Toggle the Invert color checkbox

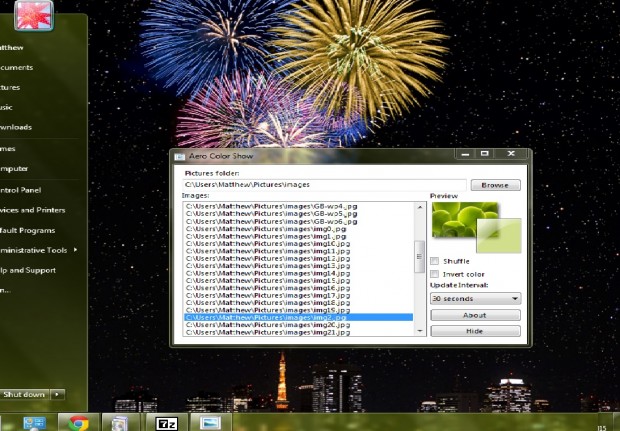[x=434, y=273]
